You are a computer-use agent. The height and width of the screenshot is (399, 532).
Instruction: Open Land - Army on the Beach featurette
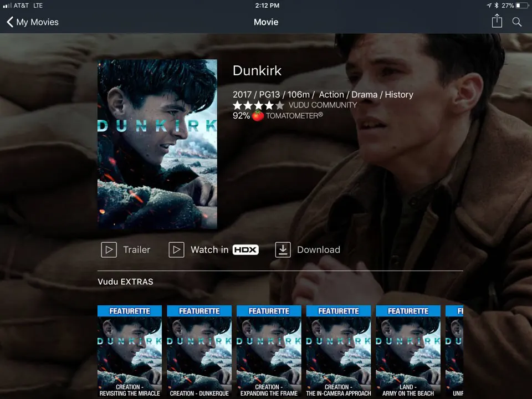[408, 351]
